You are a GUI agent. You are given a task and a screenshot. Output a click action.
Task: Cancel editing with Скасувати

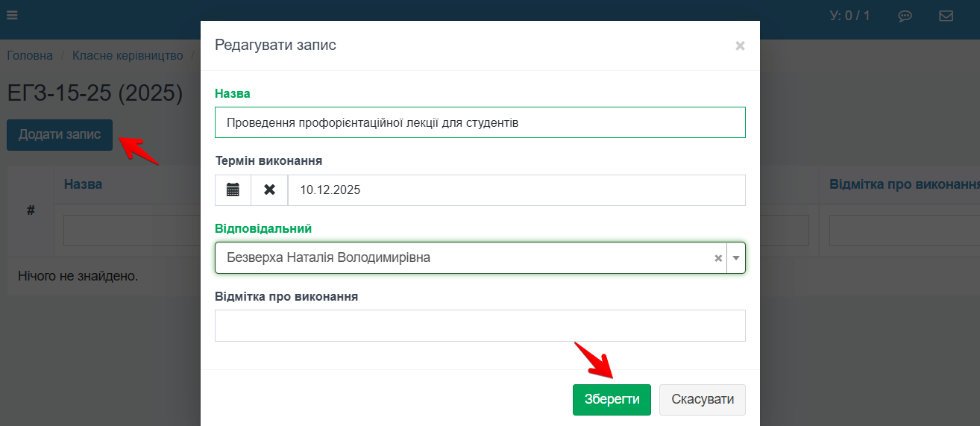[702, 400]
